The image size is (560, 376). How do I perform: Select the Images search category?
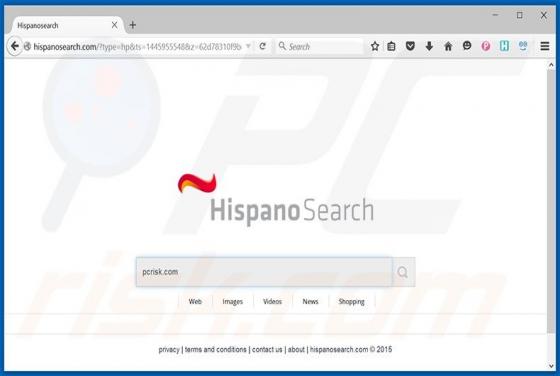point(232,302)
